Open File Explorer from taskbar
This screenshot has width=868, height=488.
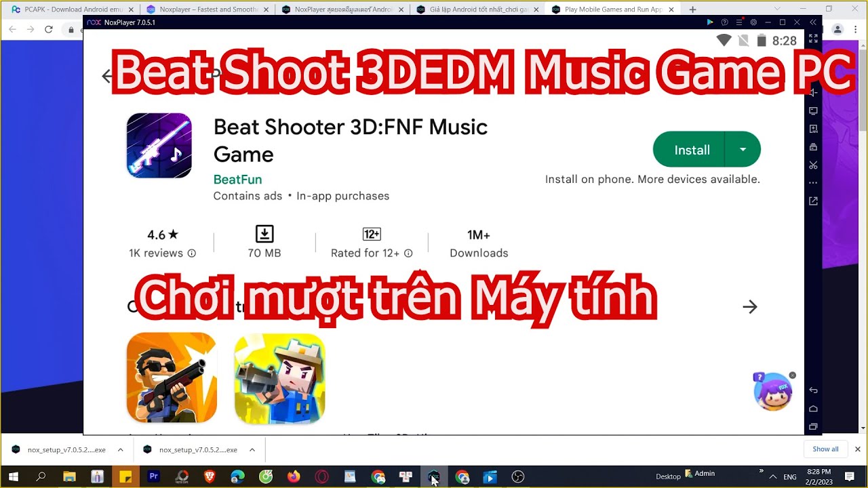tap(69, 477)
